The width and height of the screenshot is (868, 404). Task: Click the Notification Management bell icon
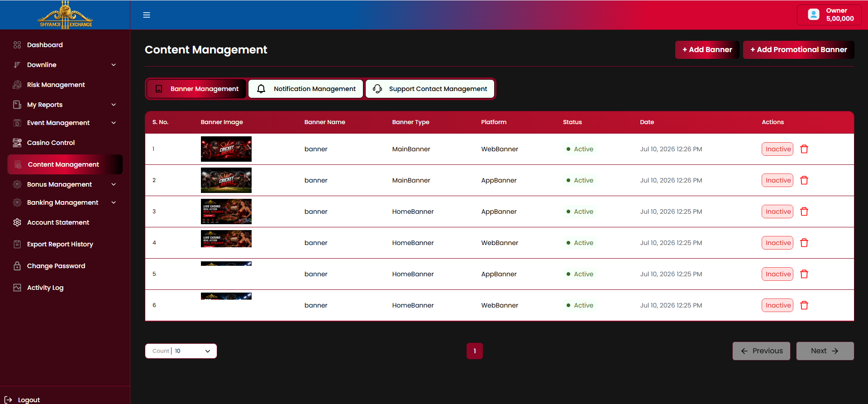pos(261,89)
